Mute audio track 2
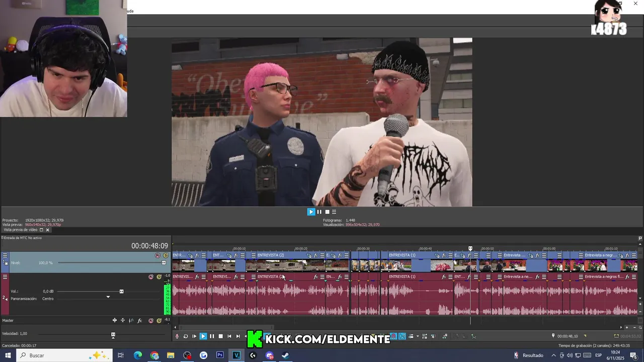This screenshot has height=362, width=644. tap(151, 277)
